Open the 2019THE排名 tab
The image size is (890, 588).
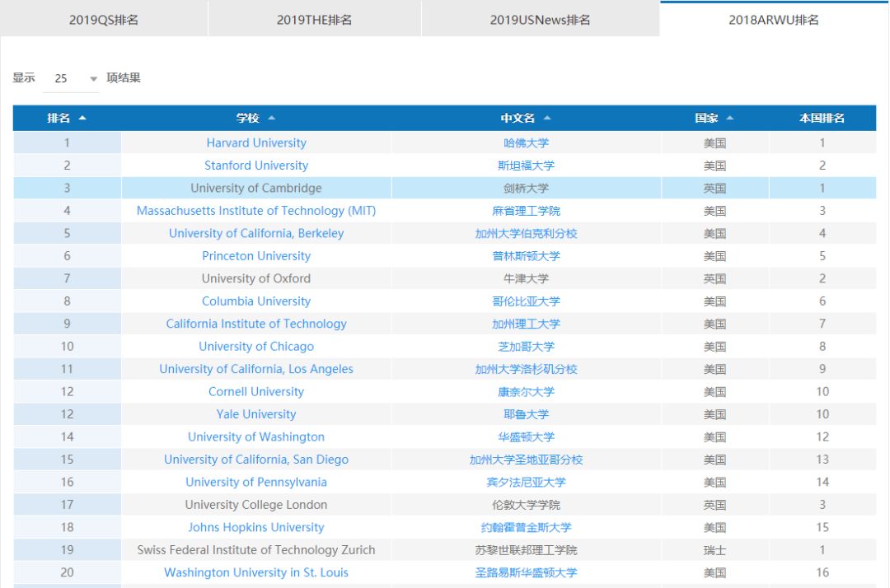pyautogui.click(x=315, y=20)
